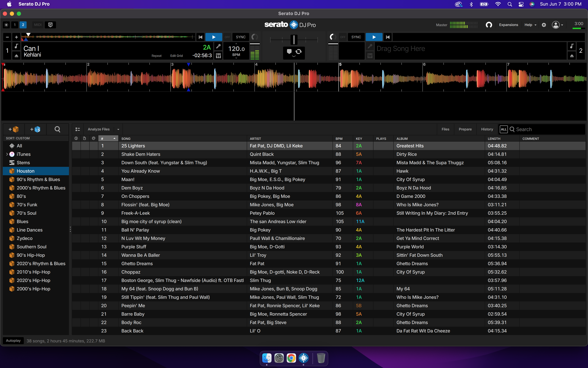Click the Analyze Files button
588x368 pixels.
[x=99, y=129]
